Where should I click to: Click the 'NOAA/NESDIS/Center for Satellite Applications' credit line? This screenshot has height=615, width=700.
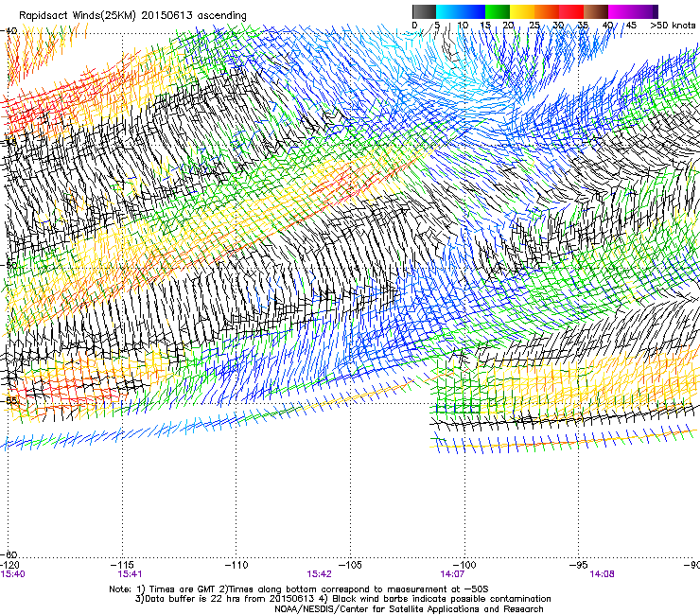[409, 609]
